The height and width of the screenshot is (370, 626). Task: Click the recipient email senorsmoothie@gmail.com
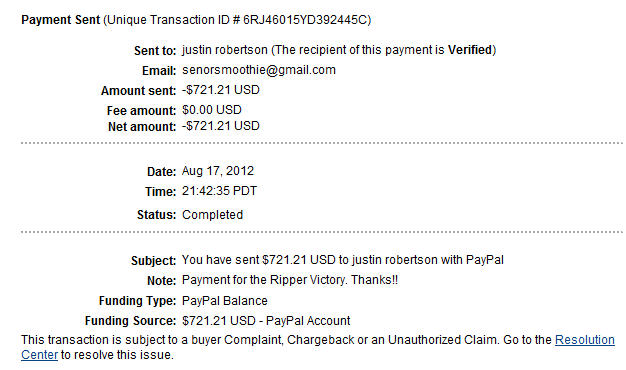click(x=259, y=70)
